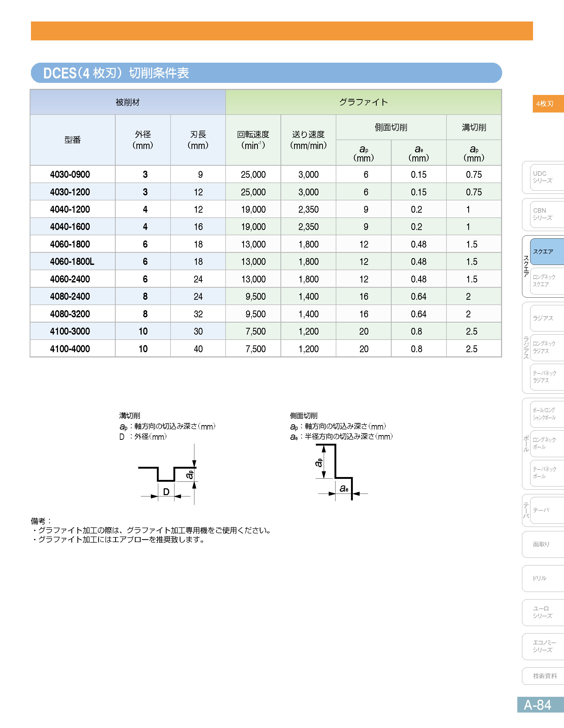Open the CBN シリーズ side tab

click(547, 214)
